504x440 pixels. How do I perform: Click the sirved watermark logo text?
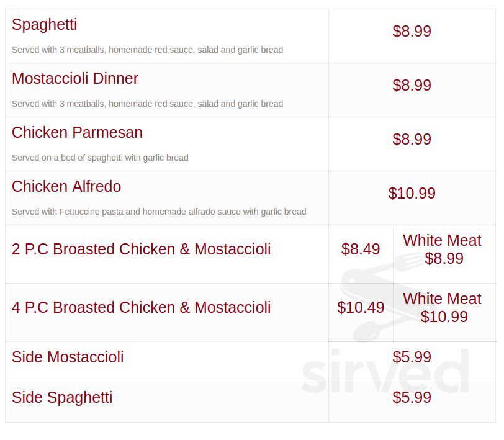[385, 372]
